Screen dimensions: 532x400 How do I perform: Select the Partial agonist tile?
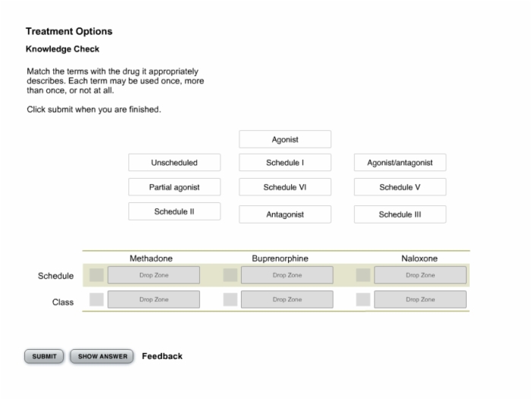(174, 187)
